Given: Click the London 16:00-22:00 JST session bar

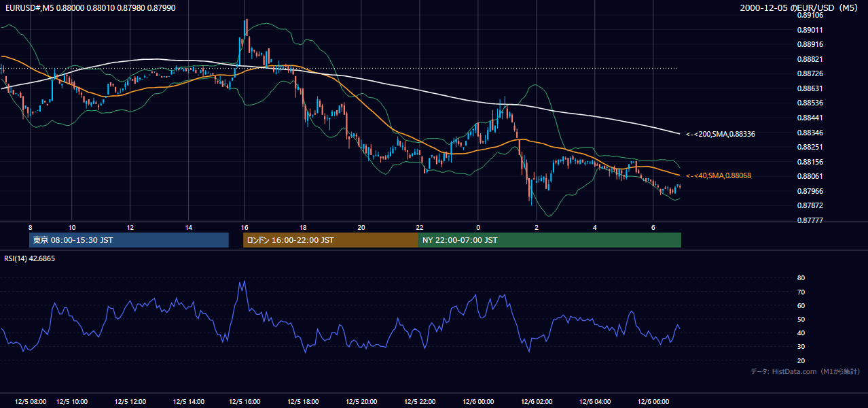Looking at the screenshot, I should coord(331,240).
